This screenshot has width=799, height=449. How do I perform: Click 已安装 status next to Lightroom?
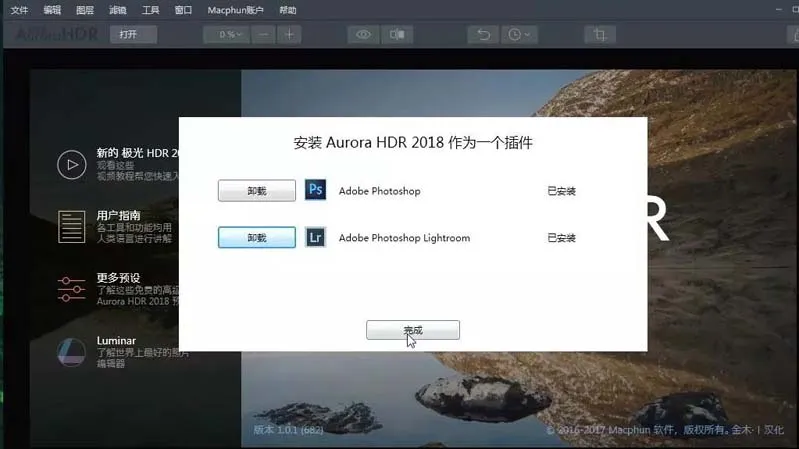click(562, 238)
